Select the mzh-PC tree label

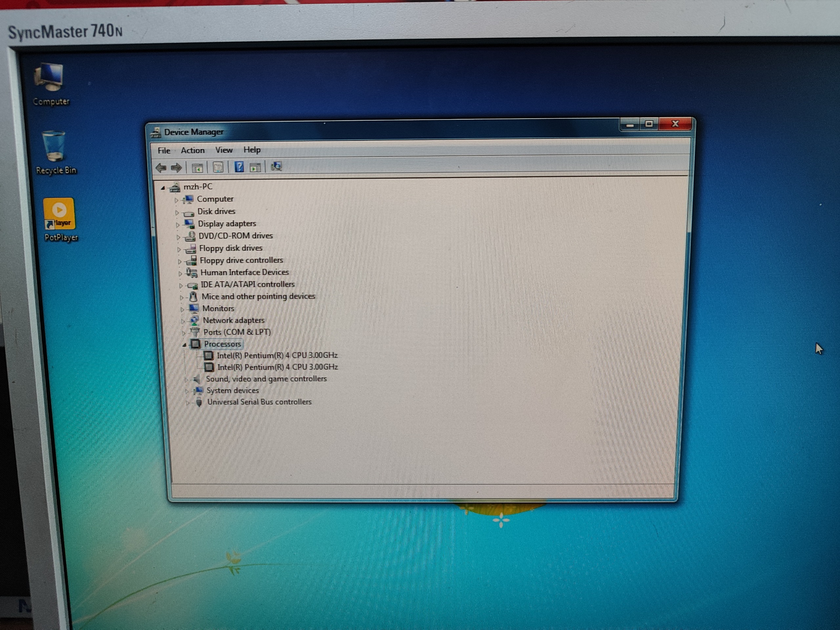point(198,186)
